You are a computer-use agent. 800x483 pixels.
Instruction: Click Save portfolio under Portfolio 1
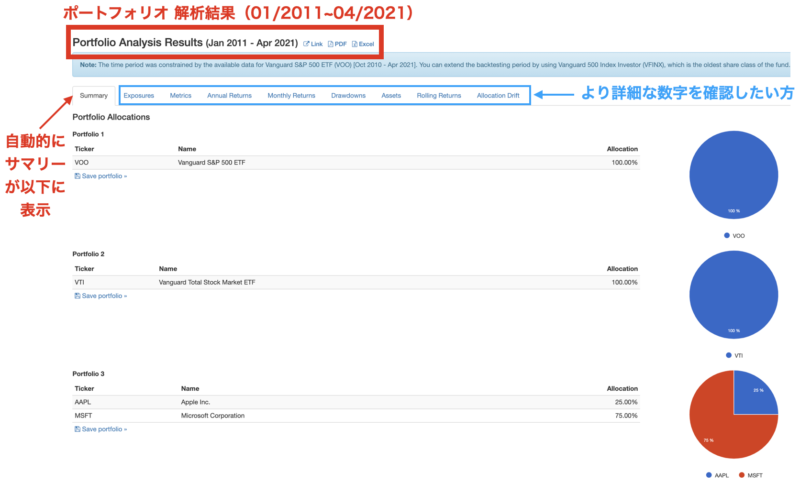pos(101,176)
